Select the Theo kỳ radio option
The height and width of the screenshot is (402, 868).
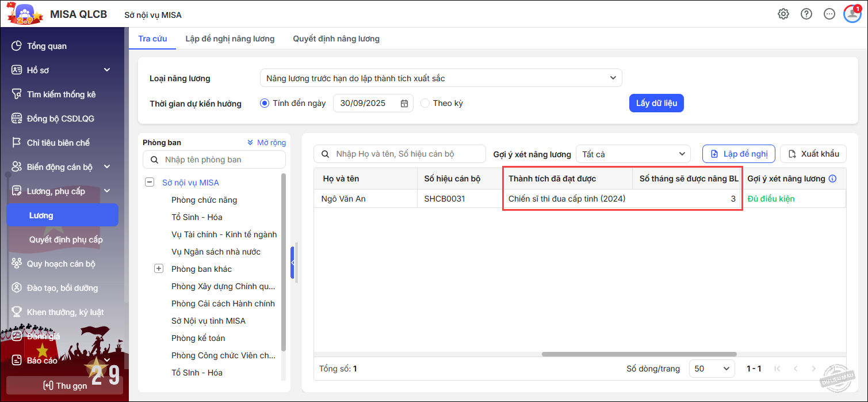coord(425,104)
